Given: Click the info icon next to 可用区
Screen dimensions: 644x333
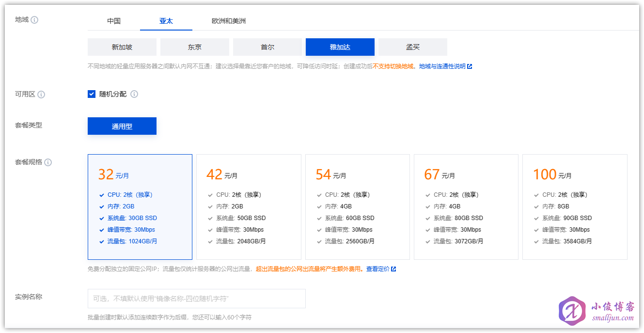Looking at the screenshot, I should click(x=41, y=95).
